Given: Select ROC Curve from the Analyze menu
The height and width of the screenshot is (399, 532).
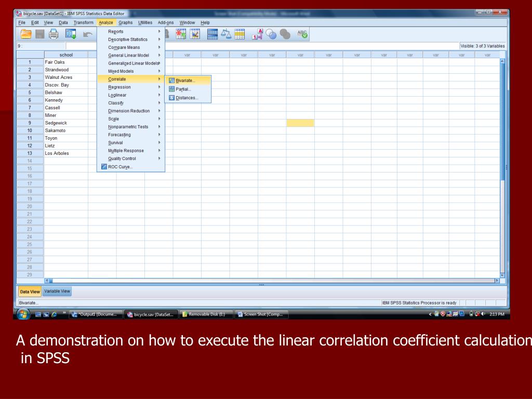Looking at the screenshot, I should [x=130, y=167].
